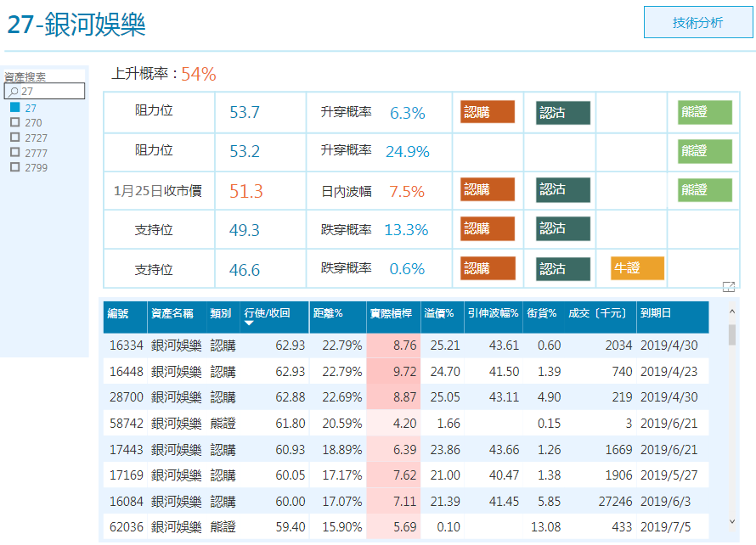The width and height of the screenshot is (756, 545).
Task: Click the table scrollbar up arrow
Action: click(x=732, y=312)
